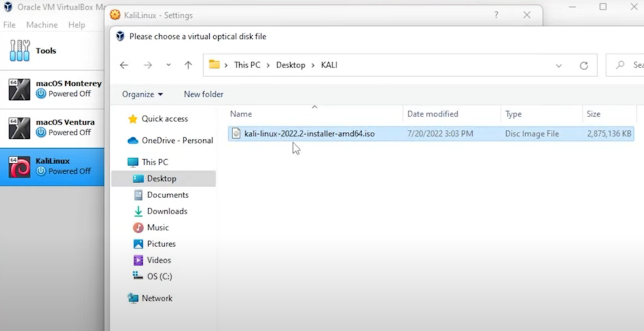Click the Pictures folder icon
The height and width of the screenshot is (331, 644).
(139, 244)
